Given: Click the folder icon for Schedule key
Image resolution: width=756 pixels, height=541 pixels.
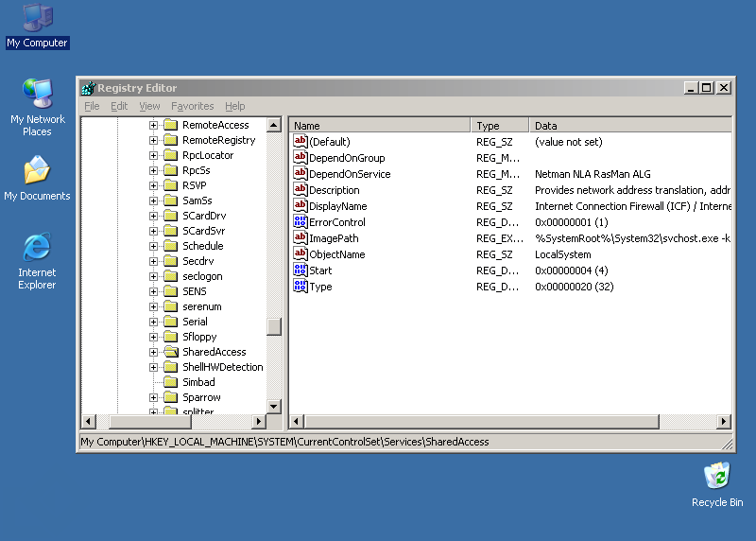Looking at the screenshot, I should point(171,246).
